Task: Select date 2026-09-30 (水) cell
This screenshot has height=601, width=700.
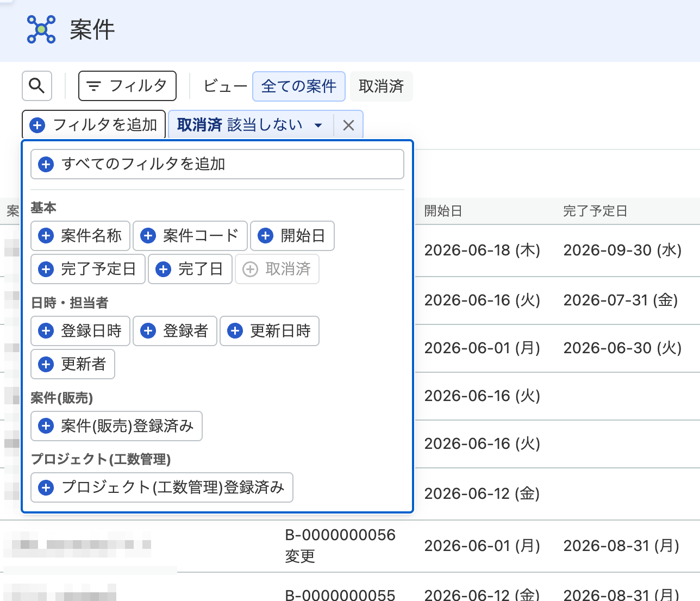Action: point(622,251)
